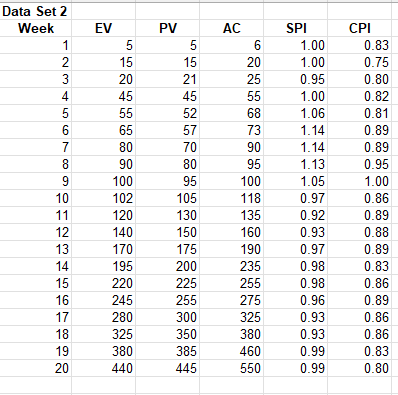Select the 'Data Set 2' title cell
398x395 pixels.
(x=35, y=11)
